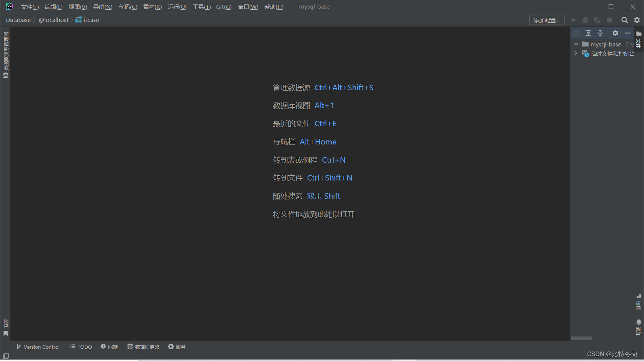This screenshot has width=644, height=361.
Task: Open the Version Control tool window
Action: tap(38, 347)
